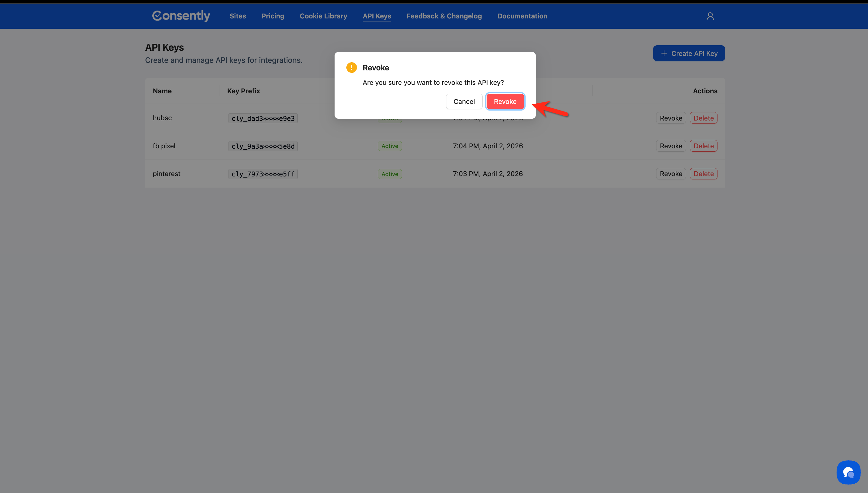Click the warning icon in Revoke dialog
Screen dimensions: 868x493
(x=351, y=68)
